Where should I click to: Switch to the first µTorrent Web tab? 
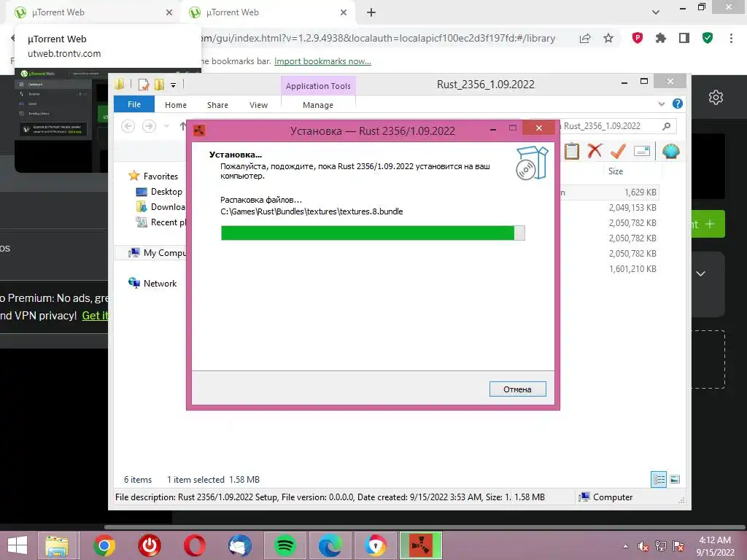[93, 12]
